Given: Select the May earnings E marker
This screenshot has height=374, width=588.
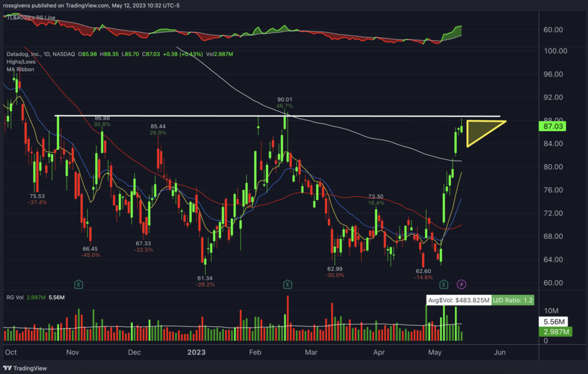Looking at the screenshot, I should 444,284.
